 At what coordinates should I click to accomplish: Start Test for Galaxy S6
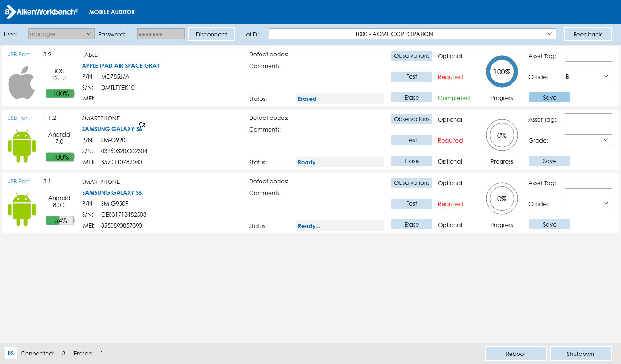coord(412,140)
